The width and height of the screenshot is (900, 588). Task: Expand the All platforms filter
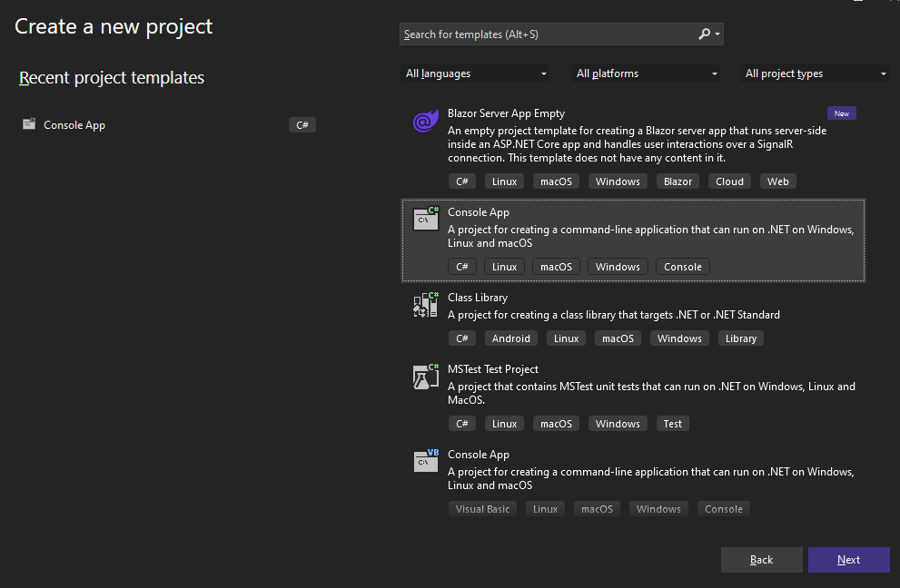[x=647, y=73]
